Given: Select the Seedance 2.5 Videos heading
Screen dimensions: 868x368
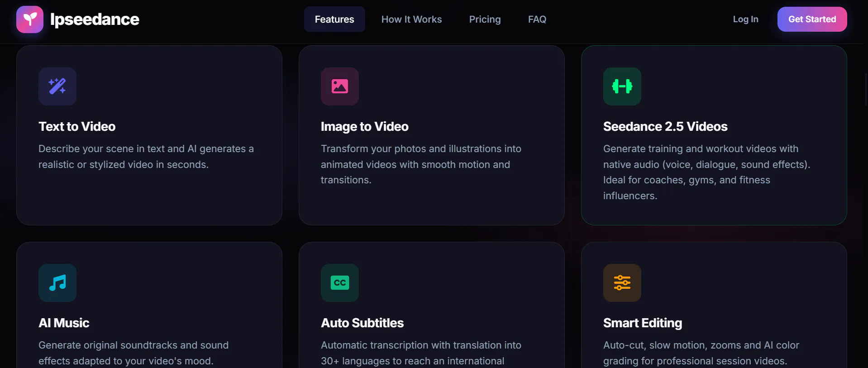Looking at the screenshot, I should pyautogui.click(x=665, y=127).
